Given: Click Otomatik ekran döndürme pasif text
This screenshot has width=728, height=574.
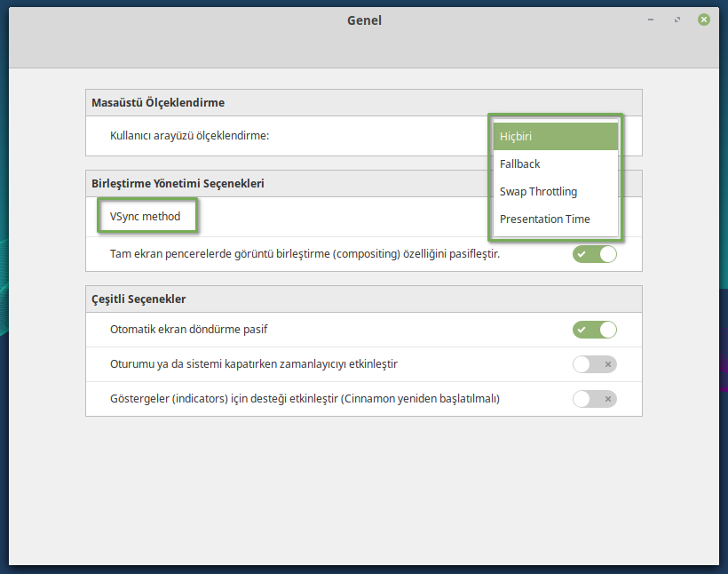Looking at the screenshot, I should coord(188,329).
